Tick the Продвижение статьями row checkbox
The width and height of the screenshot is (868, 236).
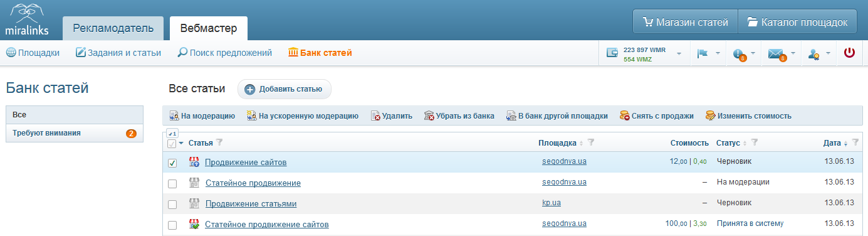tap(172, 205)
